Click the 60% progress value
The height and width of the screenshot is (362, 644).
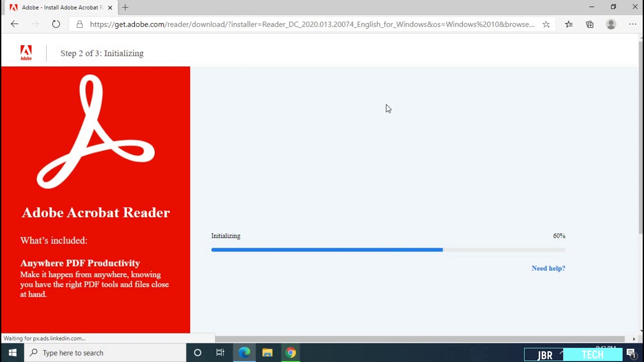tap(559, 236)
